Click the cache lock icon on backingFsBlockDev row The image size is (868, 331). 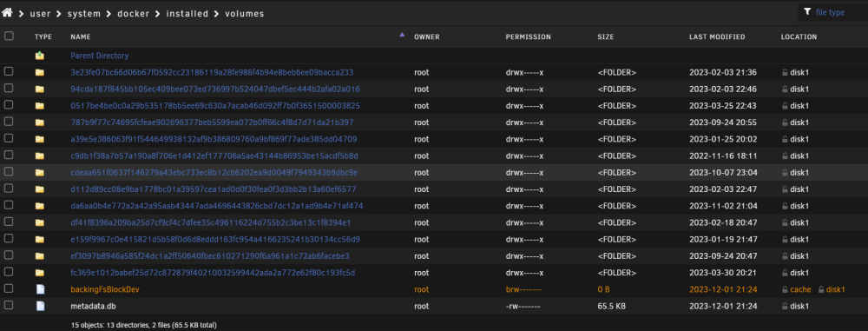pyautogui.click(x=785, y=289)
